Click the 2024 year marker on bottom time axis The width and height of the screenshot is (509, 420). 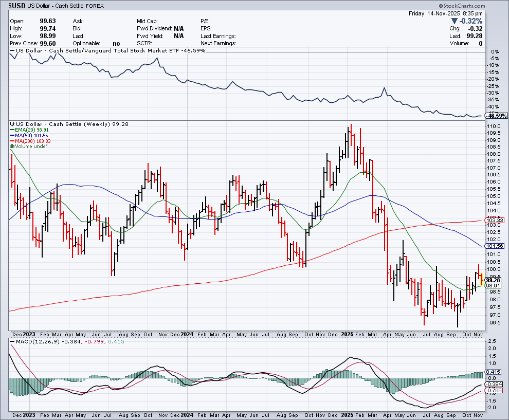point(187,414)
